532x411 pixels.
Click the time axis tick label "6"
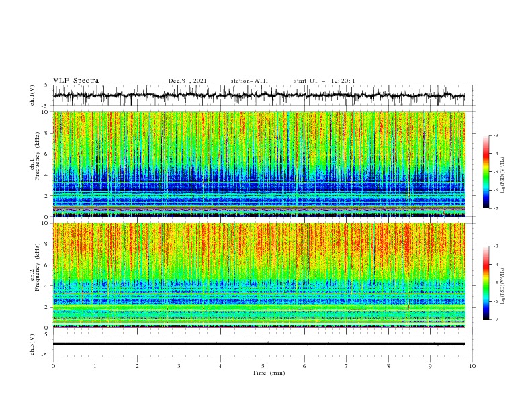point(304,366)
